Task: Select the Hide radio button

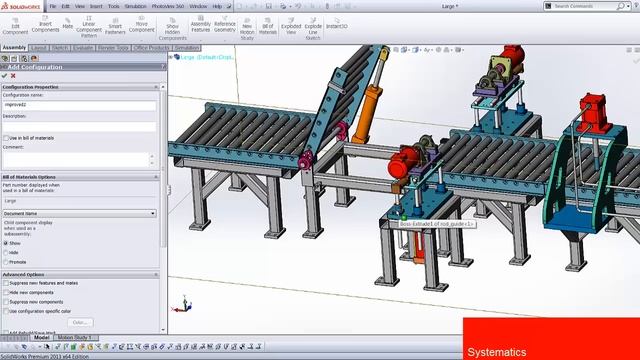Action: (x=6, y=253)
